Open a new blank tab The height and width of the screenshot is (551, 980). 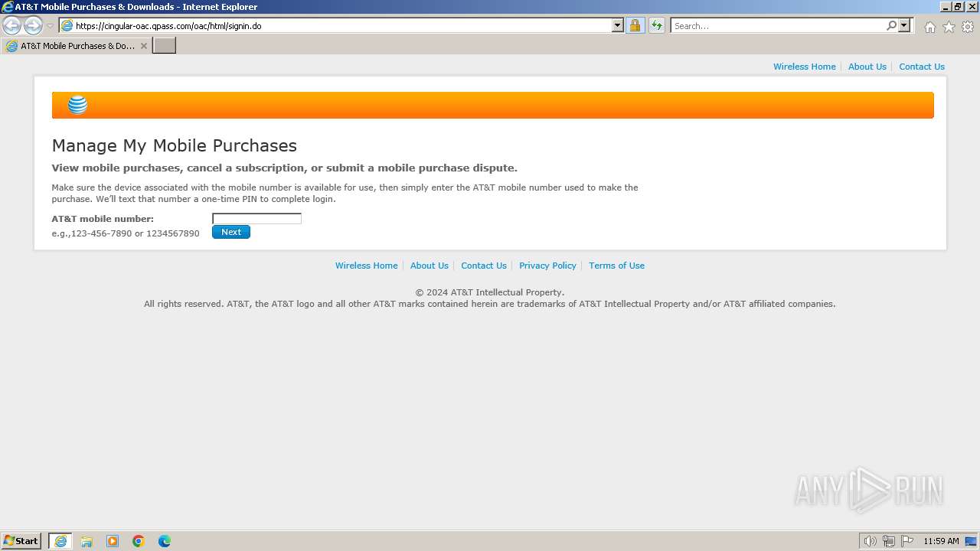tap(165, 46)
